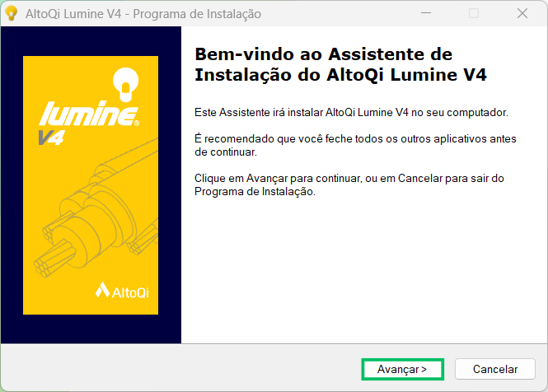The image size is (548, 392).
Task: Click the Avançar button to continue
Action: [402, 369]
